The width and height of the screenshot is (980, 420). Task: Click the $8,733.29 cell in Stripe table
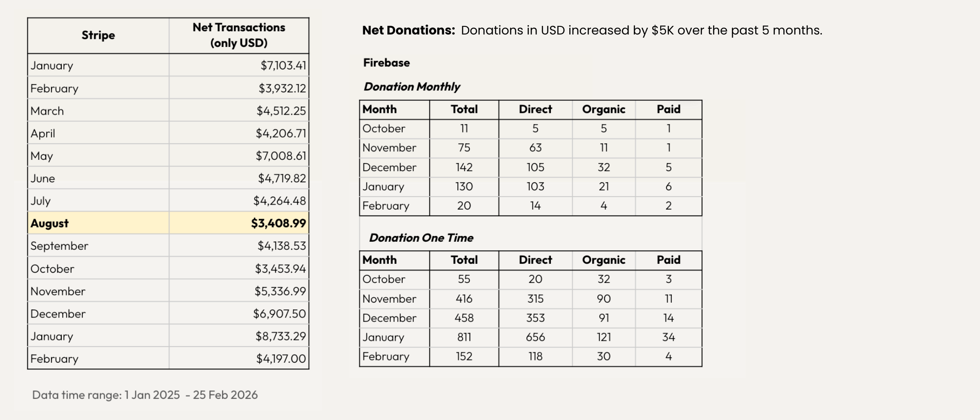[x=280, y=336]
